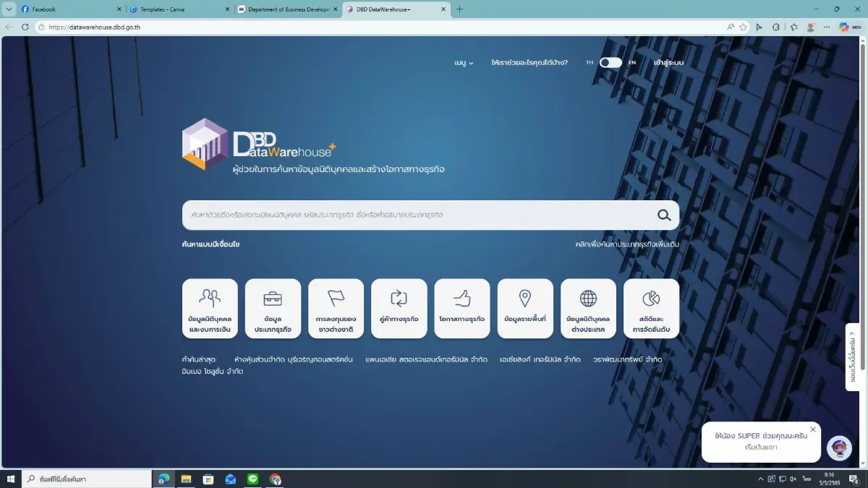Screen dimensions: 868x488
Task: Select recent keyword แพนเอเชีย สตอเรจแอนด์เทอร์มินัล จำกัด
Action: click(x=427, y=359)
